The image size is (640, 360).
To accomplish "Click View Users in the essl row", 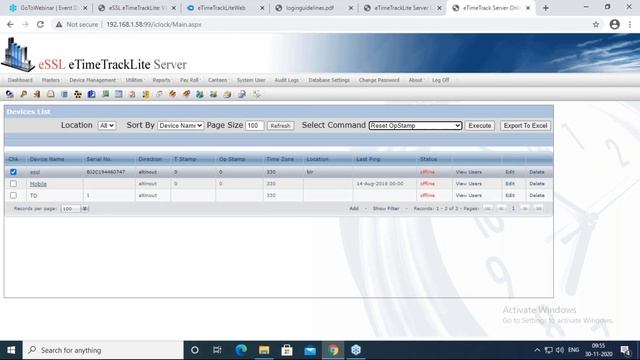I will [x=469, y=172].
